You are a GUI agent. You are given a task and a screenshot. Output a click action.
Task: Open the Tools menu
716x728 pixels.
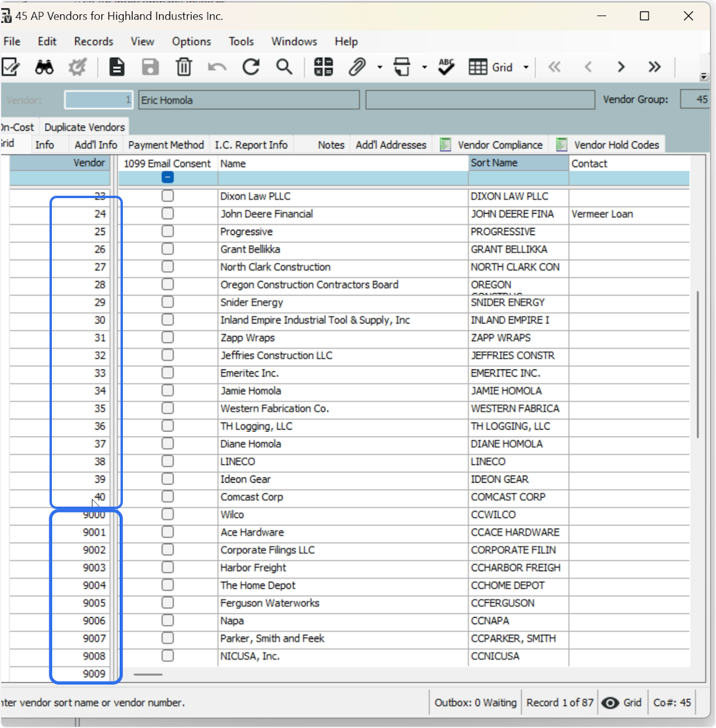click(x=241, y=41)
